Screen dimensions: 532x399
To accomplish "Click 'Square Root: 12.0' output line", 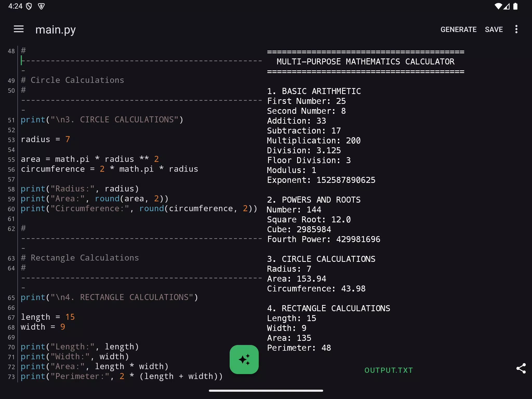I will [309, 220].
